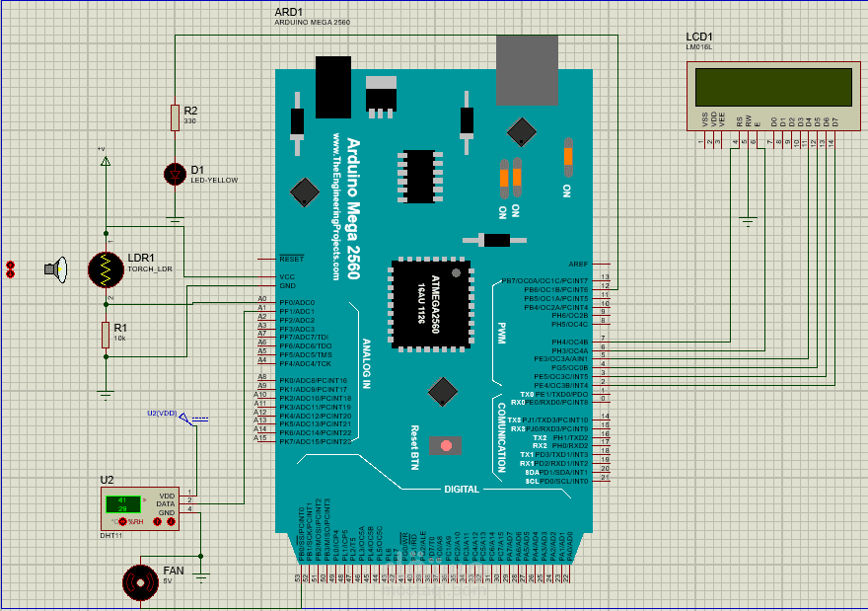Click the ARD1 component label
868x611 pixels.
tap(288, 12)
